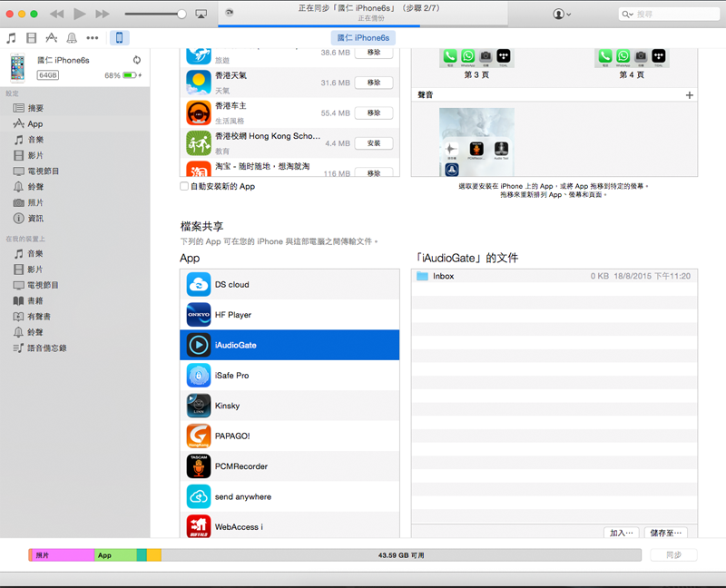
Task: Open App in the settings sidebar
Action: (75, 123)
